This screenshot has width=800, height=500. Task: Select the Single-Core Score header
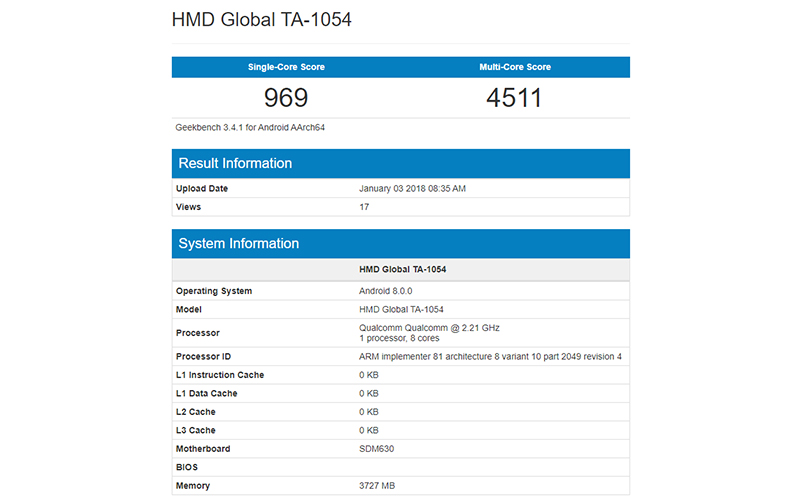coord(286,67)
